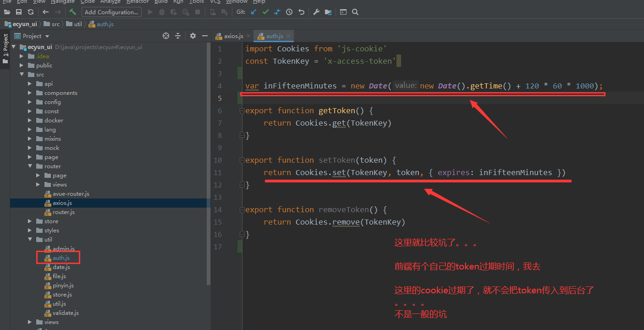
Task: Open Search Everywhere with the magnifier icon
Action: click(x=355, y=12)
